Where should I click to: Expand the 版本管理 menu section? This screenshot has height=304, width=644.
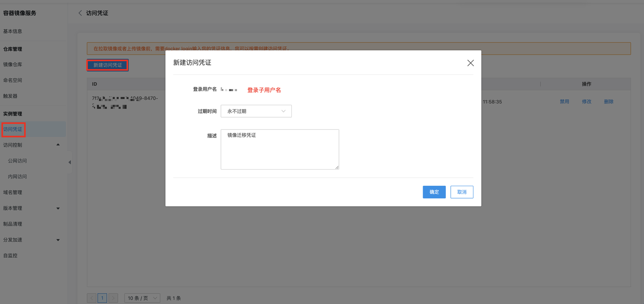(58, 208)
